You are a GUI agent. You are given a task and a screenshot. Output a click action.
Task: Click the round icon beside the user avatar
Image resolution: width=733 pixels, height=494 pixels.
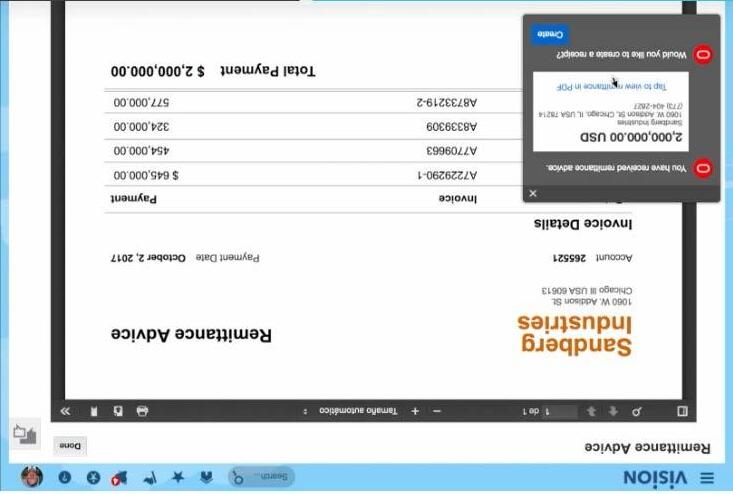(65, 477)
